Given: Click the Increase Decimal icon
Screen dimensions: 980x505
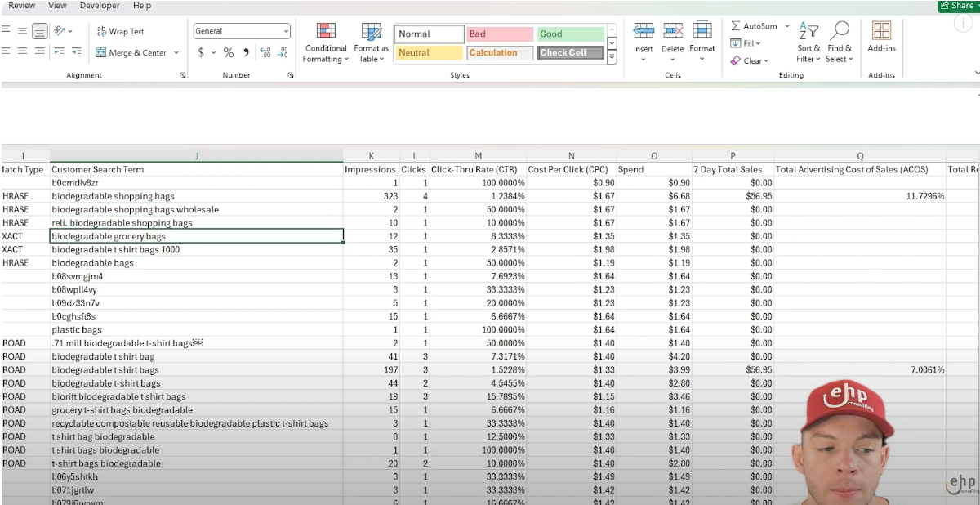Looking at the screenshot, I should click(266, 52).
